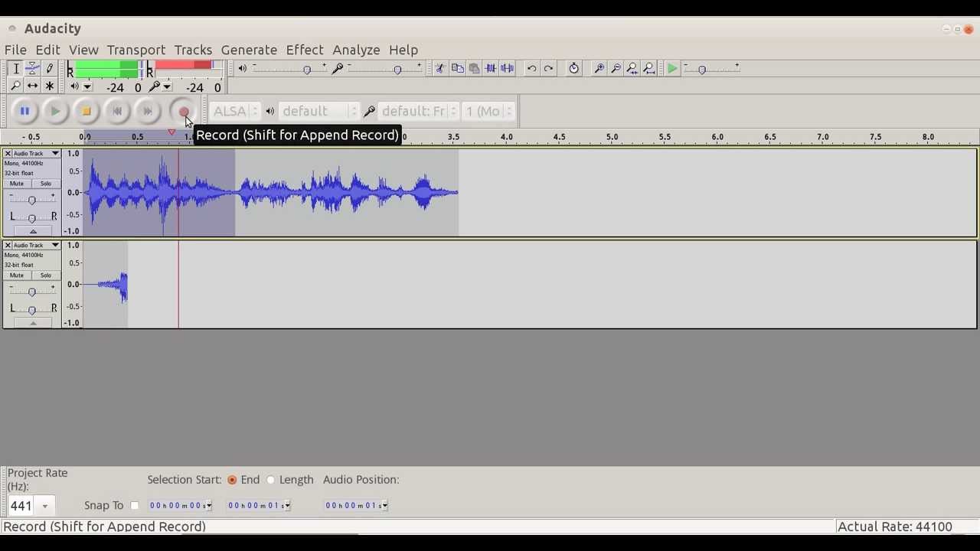Select the Zoom magnifier tool
The height and width of the screenshot is (551, 980).
click(x=15, y=86)
